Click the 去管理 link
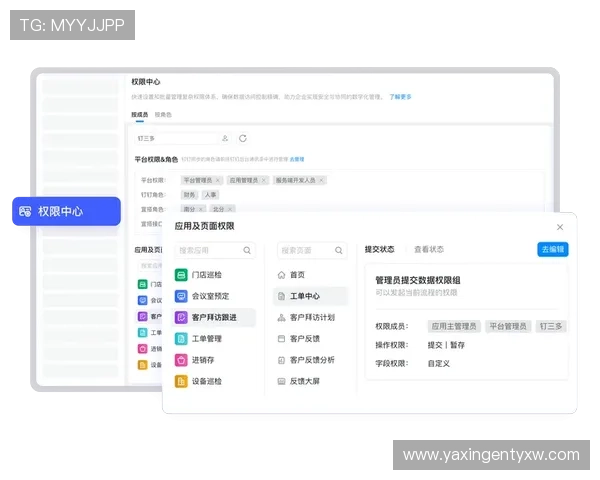The image size is (600, 480). pos(297,159)
